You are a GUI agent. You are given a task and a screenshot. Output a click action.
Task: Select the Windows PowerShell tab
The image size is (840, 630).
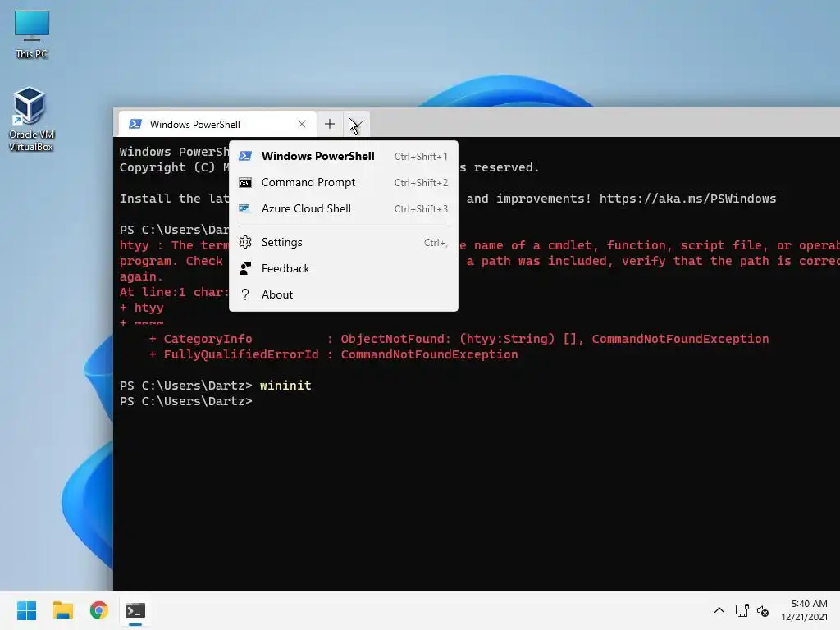click(217, 125)
